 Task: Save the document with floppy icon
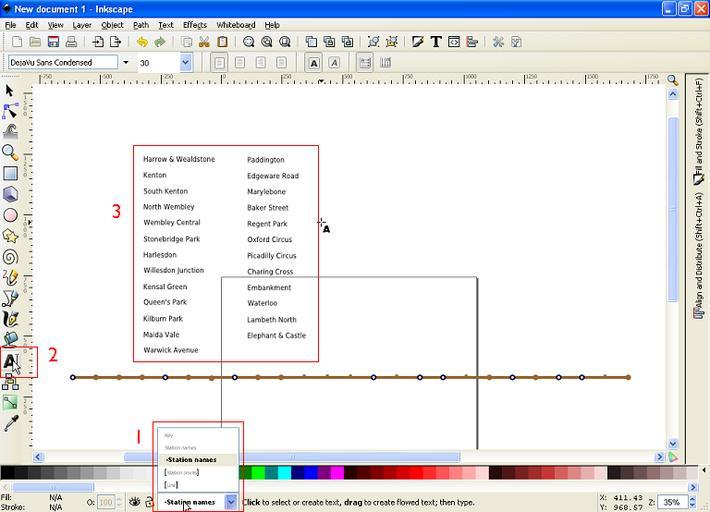pos(53,42)
